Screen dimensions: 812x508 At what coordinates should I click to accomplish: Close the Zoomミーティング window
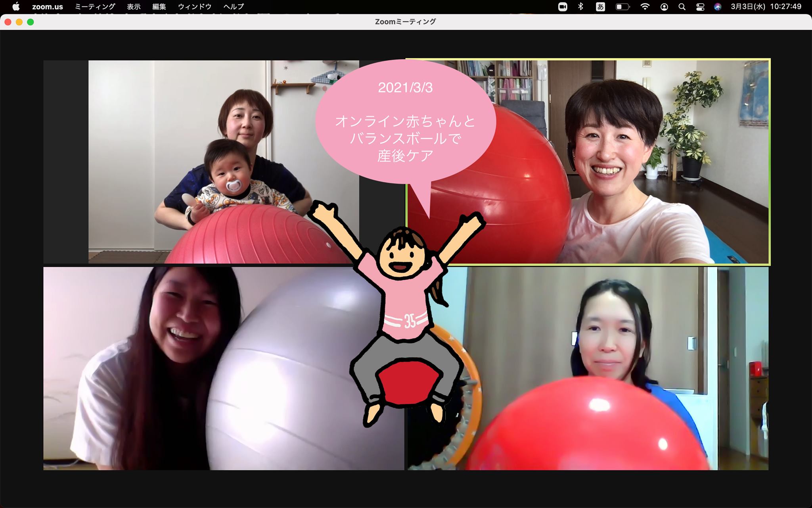[8, 22]
